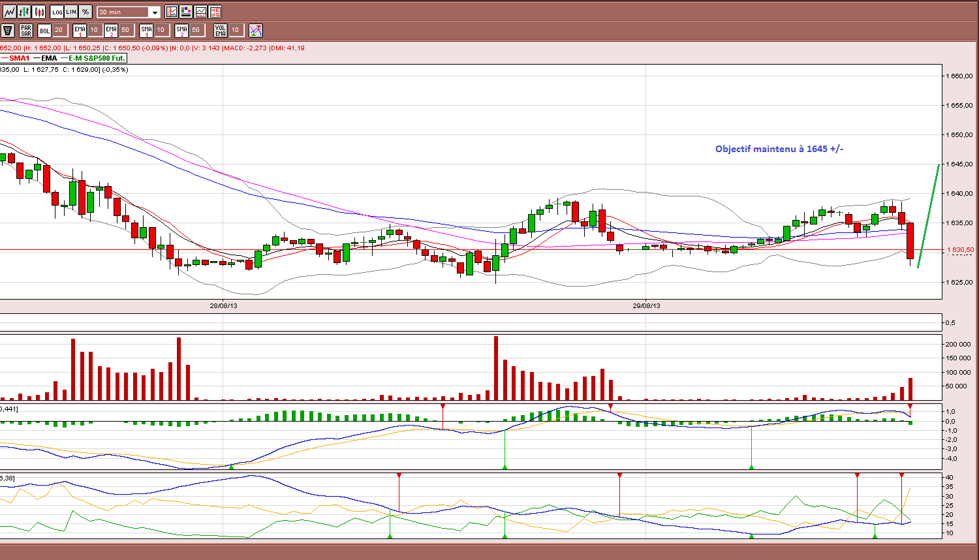
Task: Click the 1 660,00 price axis label
Action: (x=960, y=76)
